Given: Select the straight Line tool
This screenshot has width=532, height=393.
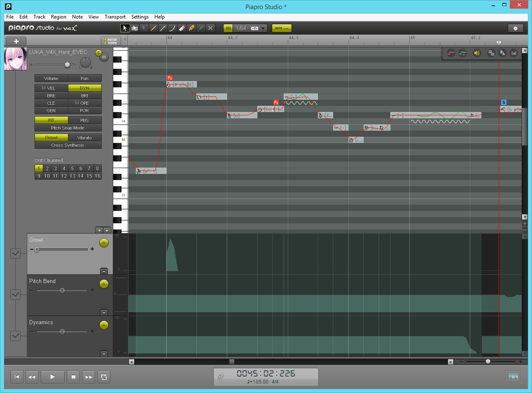Looking at the screenshot, I should click(x=163, y=28).
